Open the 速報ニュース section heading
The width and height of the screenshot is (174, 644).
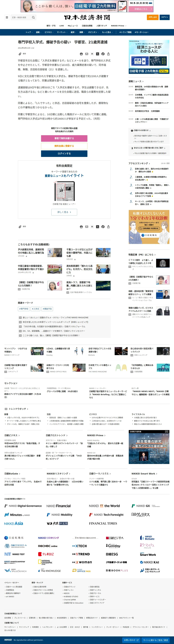136,81
